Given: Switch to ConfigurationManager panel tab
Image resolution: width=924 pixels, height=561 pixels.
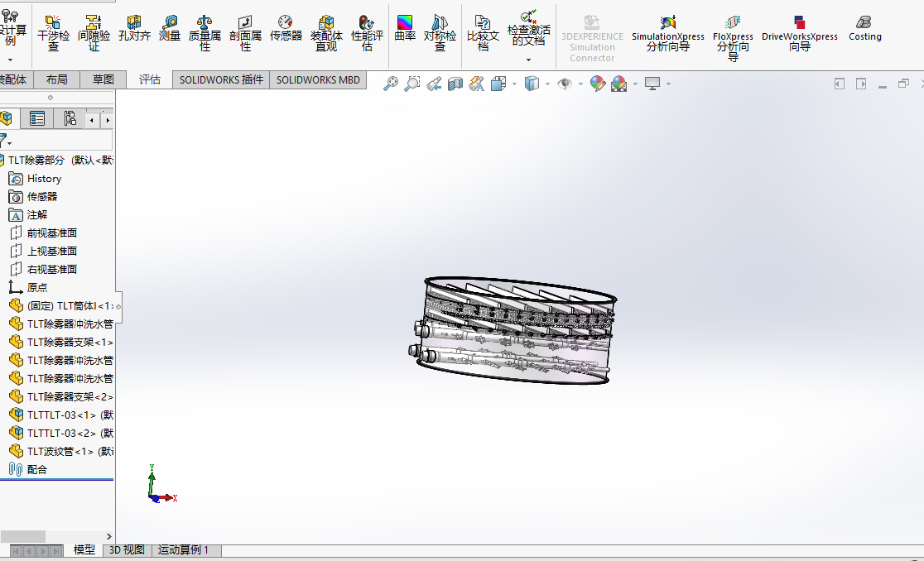Looking at the screenshot, I should pos(70,119).
